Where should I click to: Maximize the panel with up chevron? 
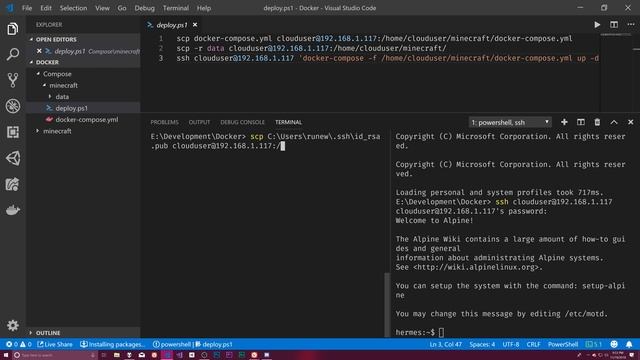[614, 122]
